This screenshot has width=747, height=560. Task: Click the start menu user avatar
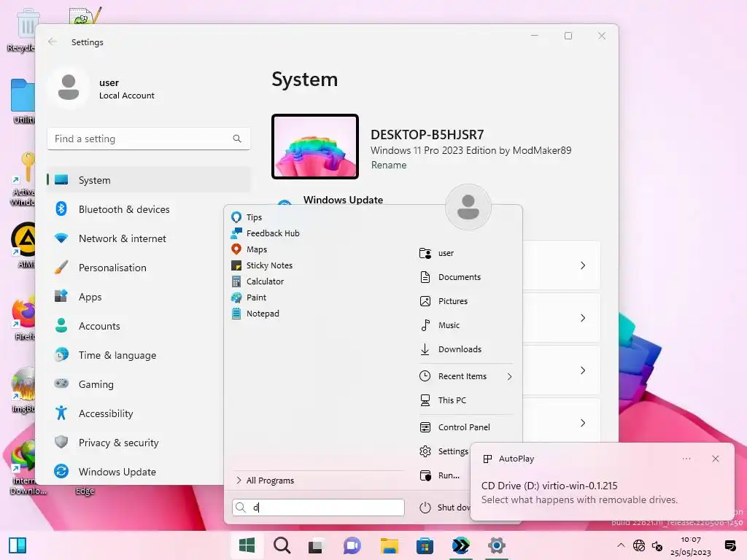468,207
